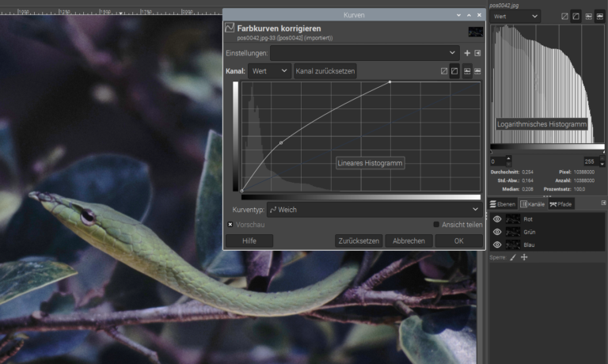Enable the Ansicht teilen checkbox
This screenshot has height=364, width=608.
point(436,225)
